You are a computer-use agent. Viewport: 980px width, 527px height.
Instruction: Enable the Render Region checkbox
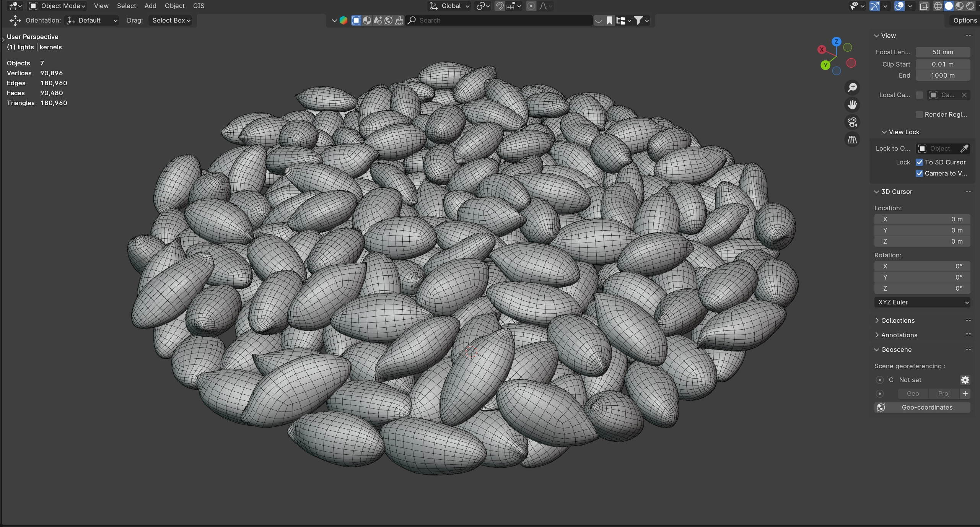point(920,114)
